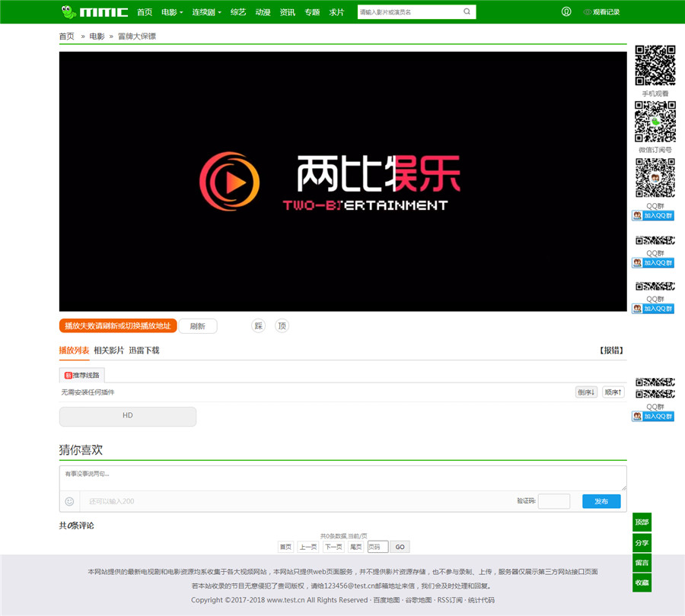Focus the 页码 page number field
The height and width of the screenshot is (616, 685).
[x=378, y=547]
